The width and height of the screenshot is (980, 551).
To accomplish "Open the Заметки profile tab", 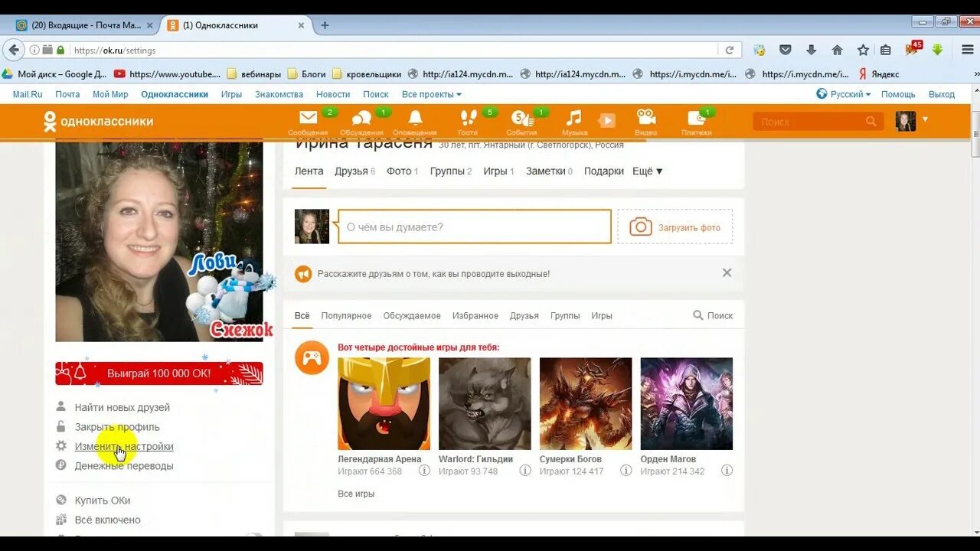I will pyautogui.click(x=549, y=171).
